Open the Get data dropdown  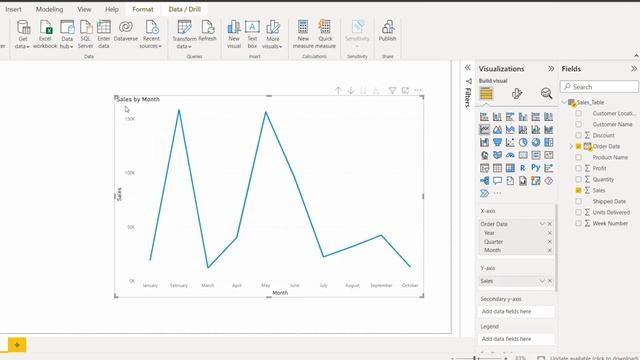point(22,35)
